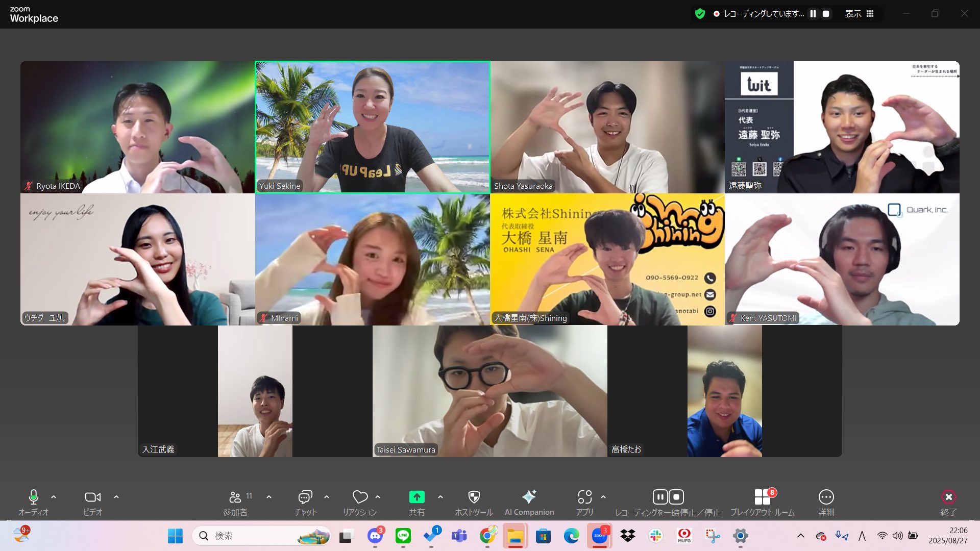
Task: Open the Participants panel showing 11
Action: [x=236, y=497]
